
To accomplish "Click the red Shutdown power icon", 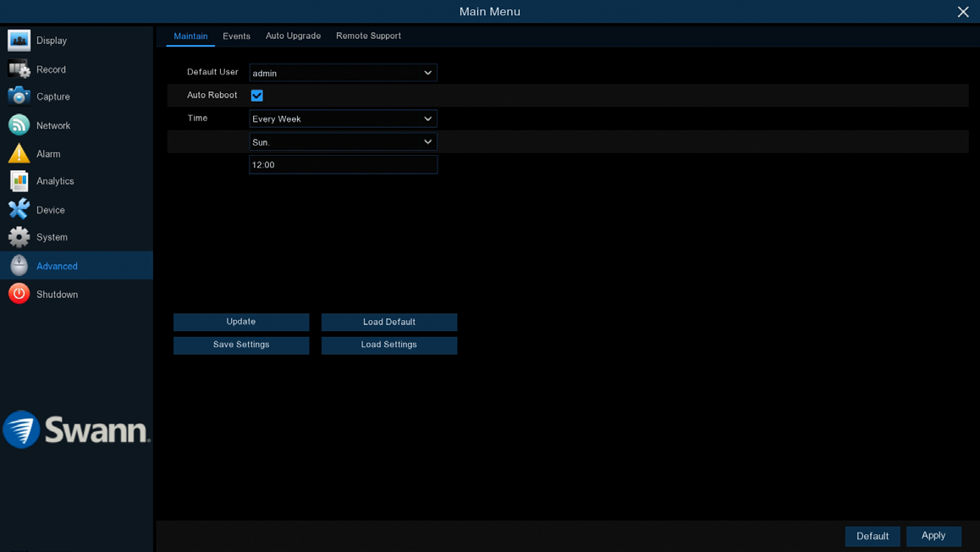I will [19, 294].
